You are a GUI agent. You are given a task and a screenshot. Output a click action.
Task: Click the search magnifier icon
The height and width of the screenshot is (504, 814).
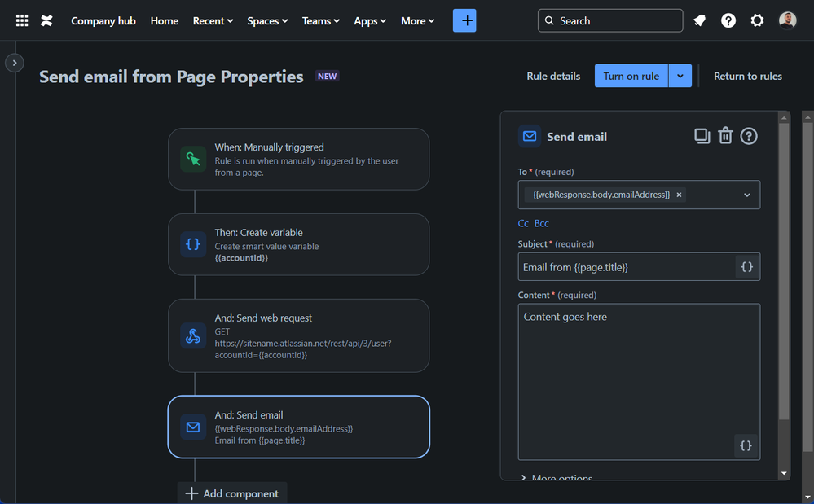point(549,20)
